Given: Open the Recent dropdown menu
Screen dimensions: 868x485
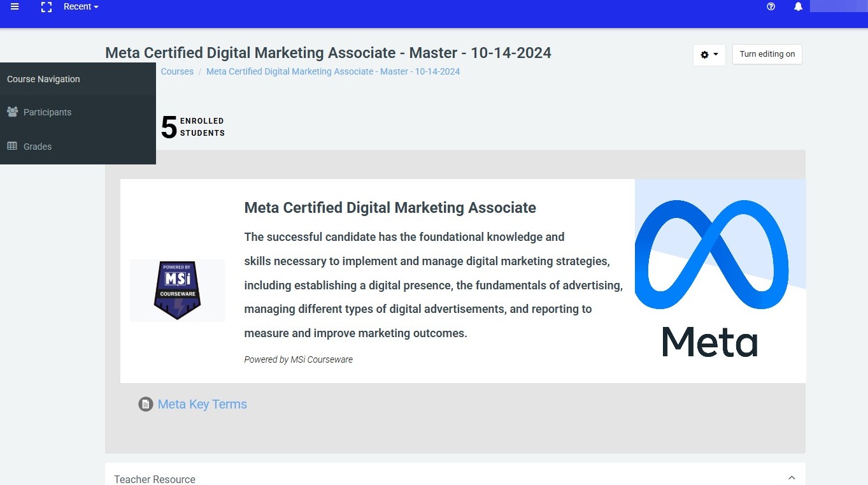Looking at the screenshot, I should pyautogui.click(x=81, y=7).
